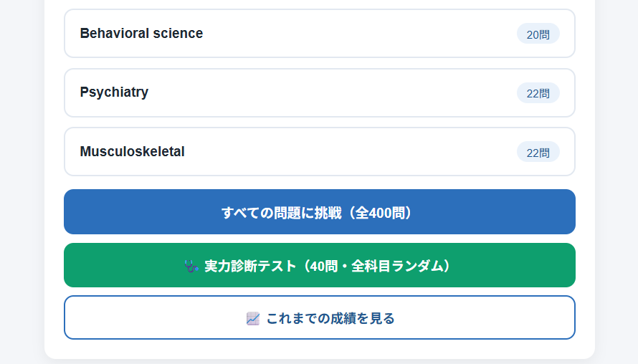Click the 22問 badge on Musculoskeletal

[538, 152]
